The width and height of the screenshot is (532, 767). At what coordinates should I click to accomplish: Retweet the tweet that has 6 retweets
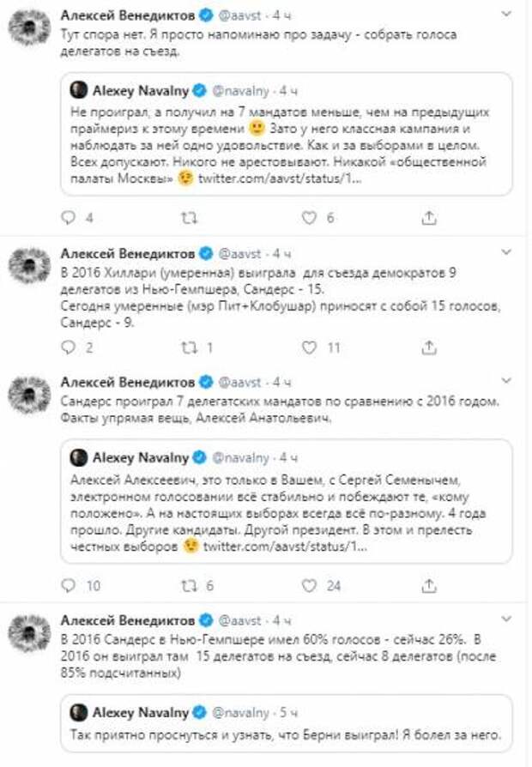click(185, 586)
